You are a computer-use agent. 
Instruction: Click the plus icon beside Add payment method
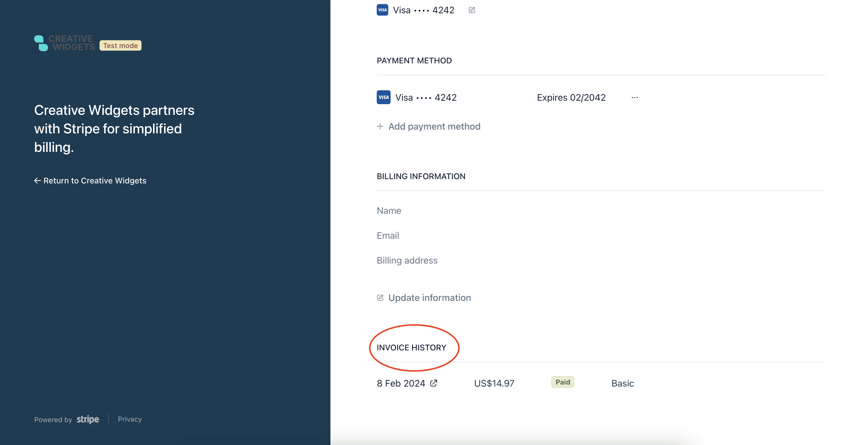pyautogui.click(x=380, y=126)
